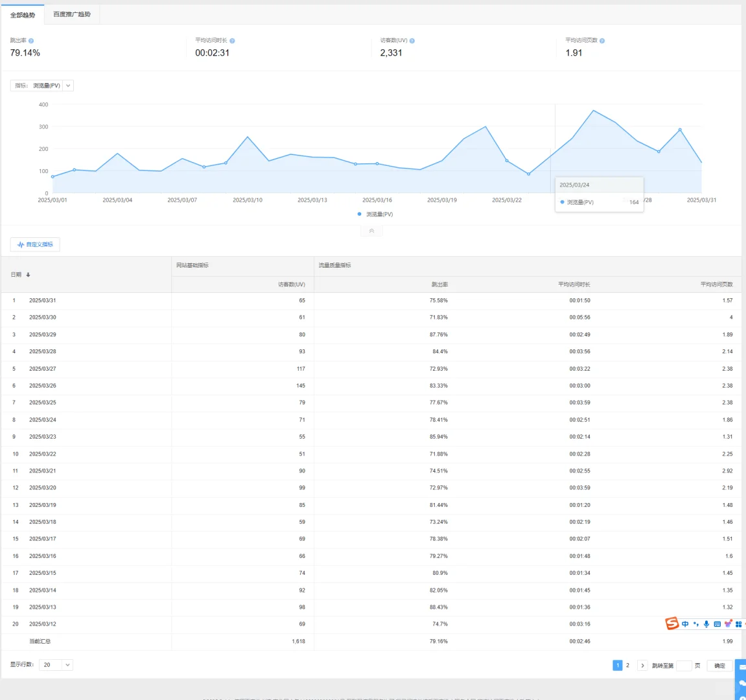Click the Sogou voice input microphone
This screenshot has width=746, height=700.
pos(706,624)
